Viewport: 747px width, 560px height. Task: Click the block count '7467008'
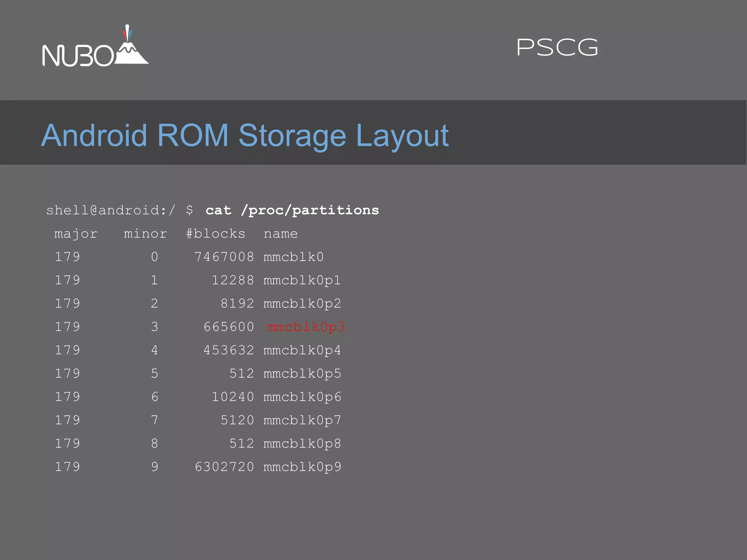tap(224, 257)
